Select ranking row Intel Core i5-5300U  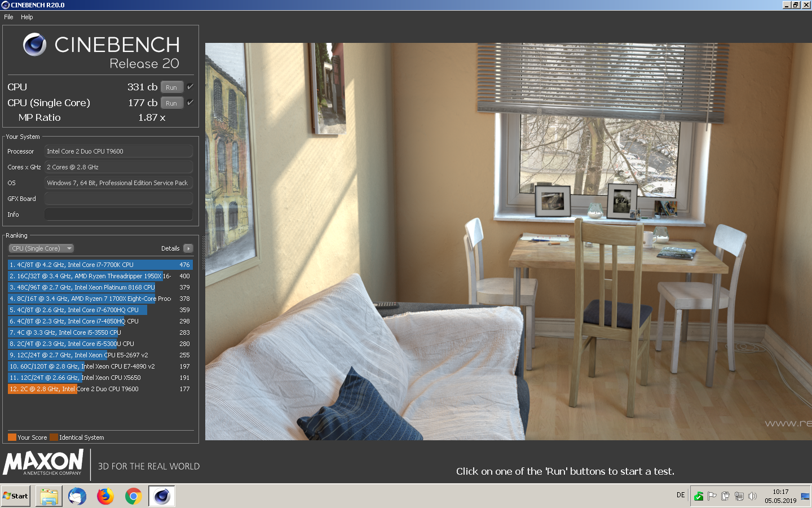tap(100, 344)
